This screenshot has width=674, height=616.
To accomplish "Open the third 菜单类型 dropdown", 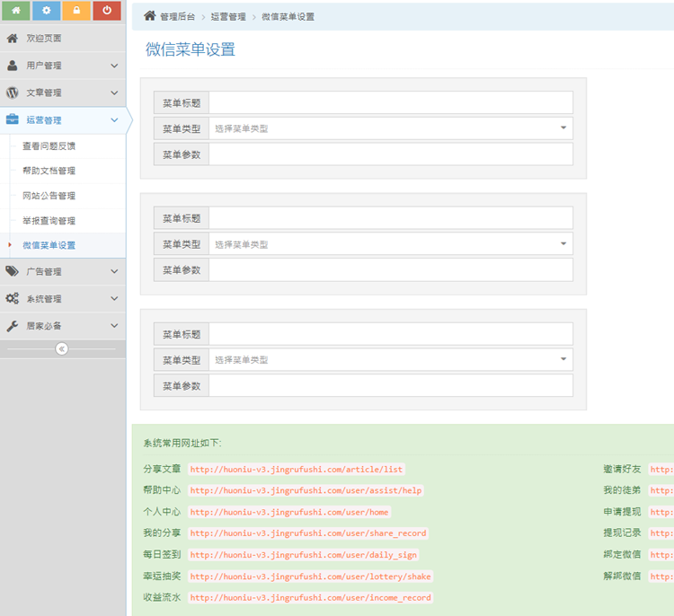I will 391,359.
